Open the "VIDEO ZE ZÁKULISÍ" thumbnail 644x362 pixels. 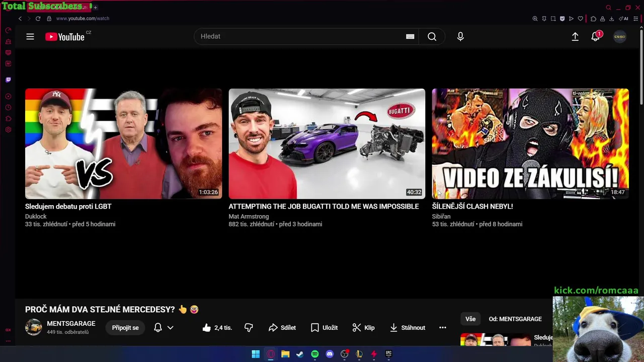click(530, 144)
